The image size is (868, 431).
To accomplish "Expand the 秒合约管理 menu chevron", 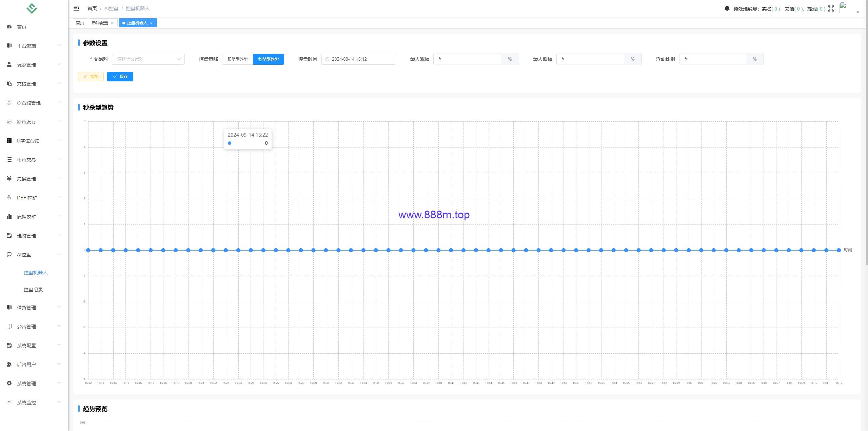I will tap(59, 102).
